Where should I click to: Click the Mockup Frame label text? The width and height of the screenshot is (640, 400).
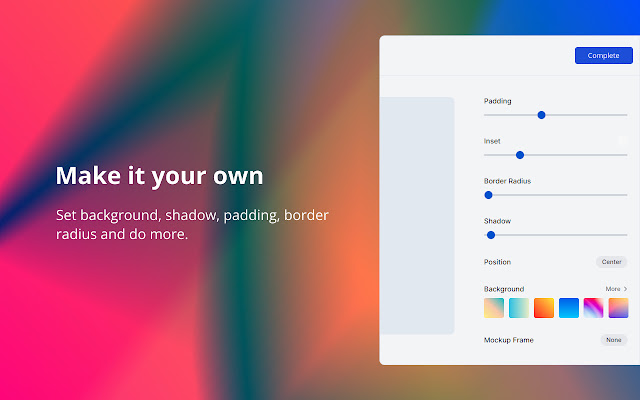[509, 340]
